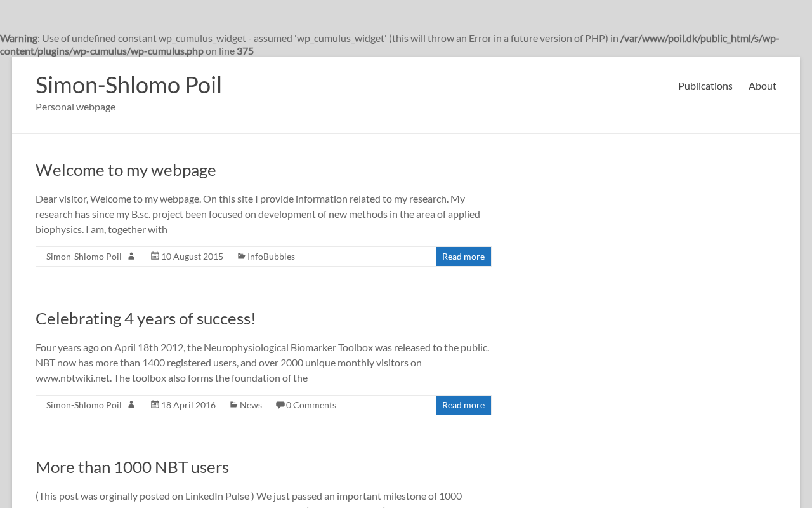Open 'More than 1000 NBT users' post

(x=132, y=467)
